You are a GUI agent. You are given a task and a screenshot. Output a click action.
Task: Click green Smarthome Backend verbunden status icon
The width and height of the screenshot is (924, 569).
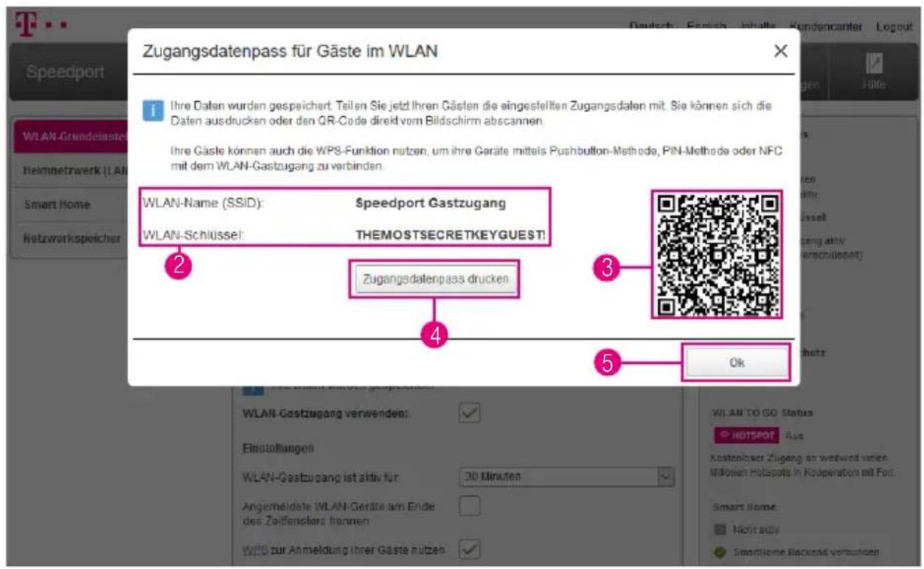(x=720, y=552)
